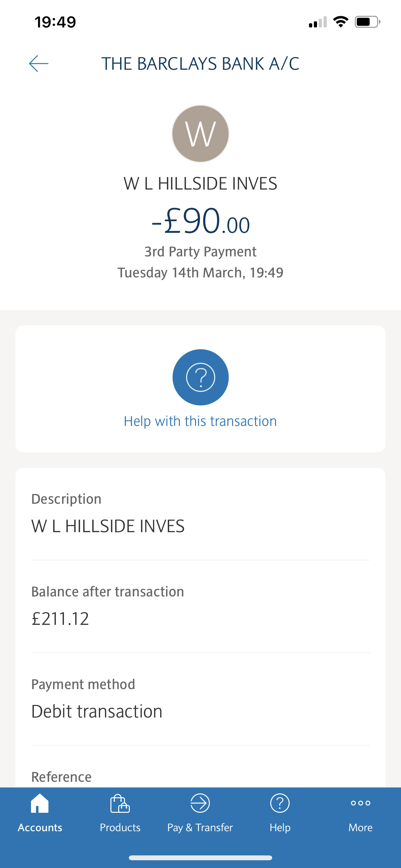The width and height of the screenshot is (401, 868).
Task: Tap the Description value W L HILLSIDE INVES
Action: point(108,526)
